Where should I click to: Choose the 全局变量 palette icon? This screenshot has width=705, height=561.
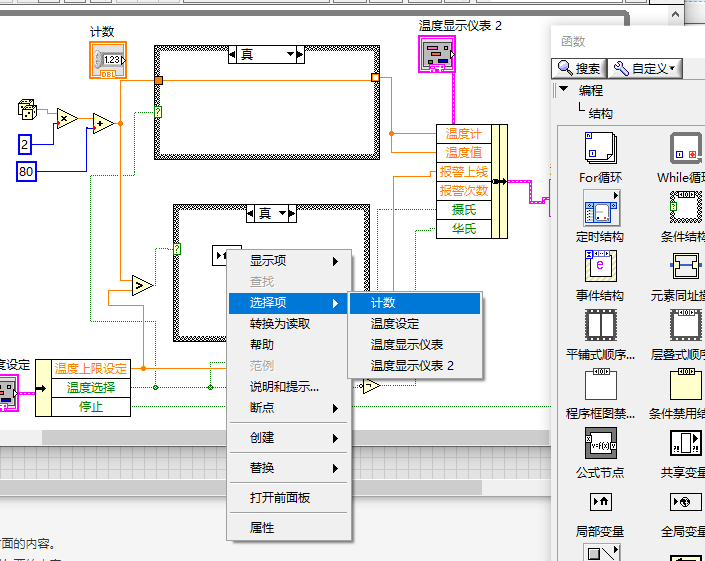click(x=686, y=502)
